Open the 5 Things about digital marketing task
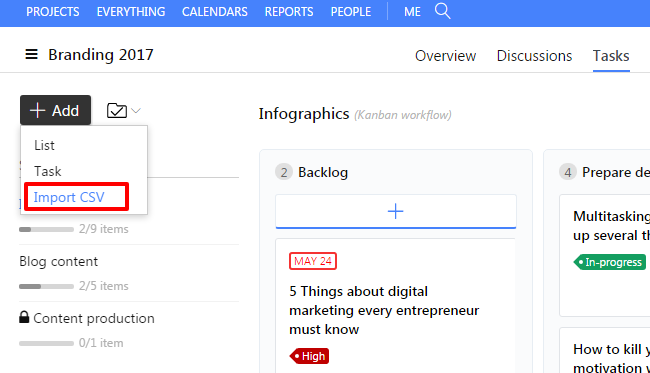The height and width of the screenshot is (373, 650). click(384, 310)
